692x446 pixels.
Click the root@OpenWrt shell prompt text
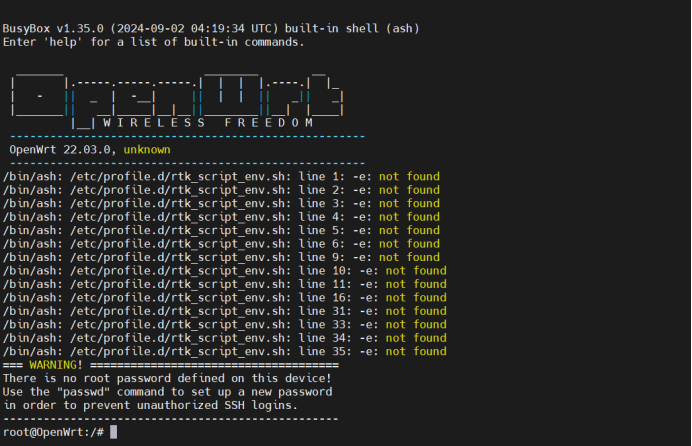coord(52,432)
